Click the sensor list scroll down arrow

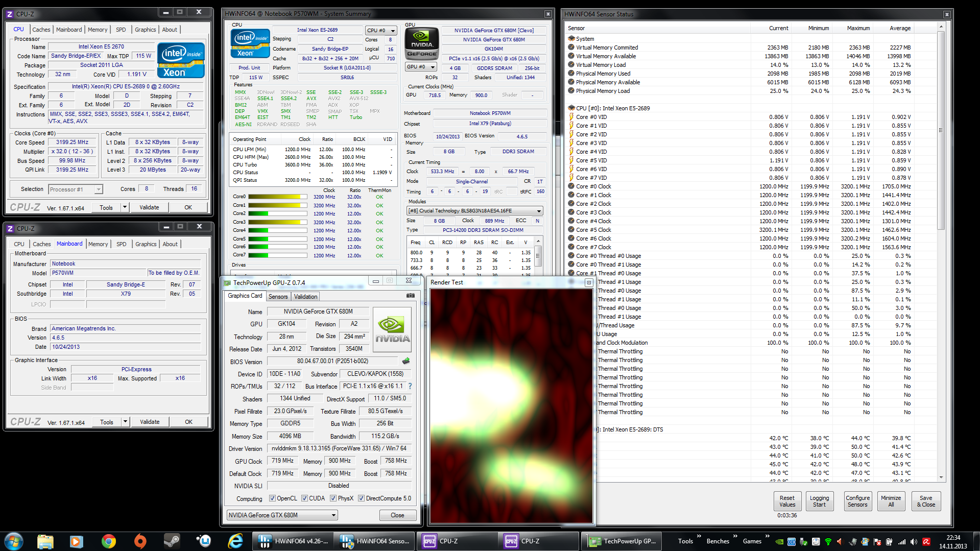pyautogui.click(x=941, y=478)
